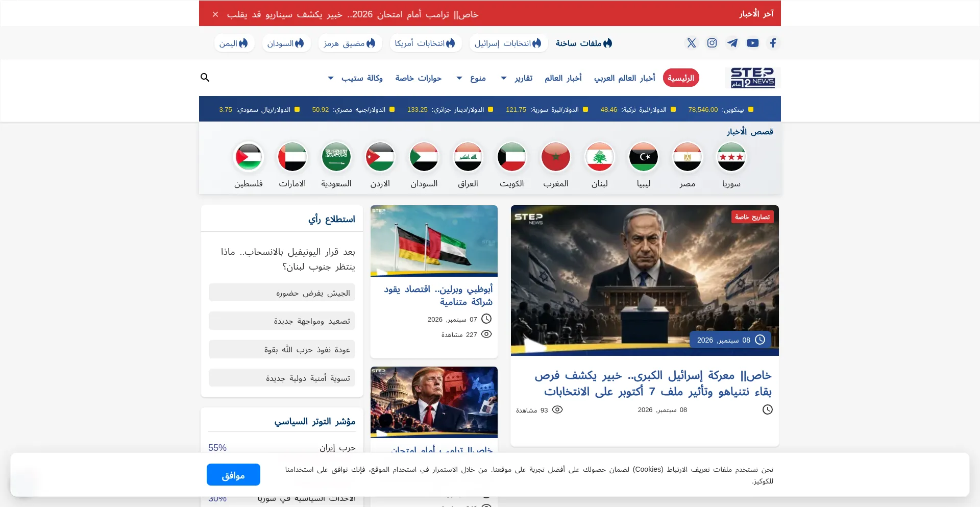This screenshot has height=507, width=980.
Task: Open the Trump election article thumbnail
Action: pyautogui.click(x=434, y=402)
